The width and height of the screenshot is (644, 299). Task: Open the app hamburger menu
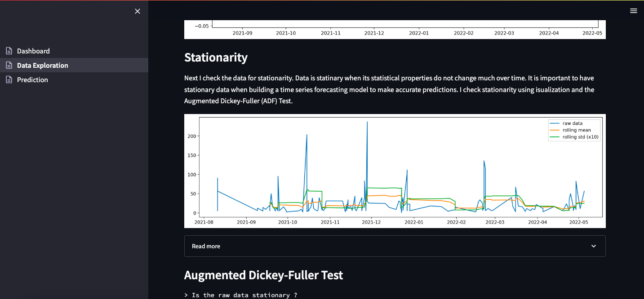(x=634, y=10)
